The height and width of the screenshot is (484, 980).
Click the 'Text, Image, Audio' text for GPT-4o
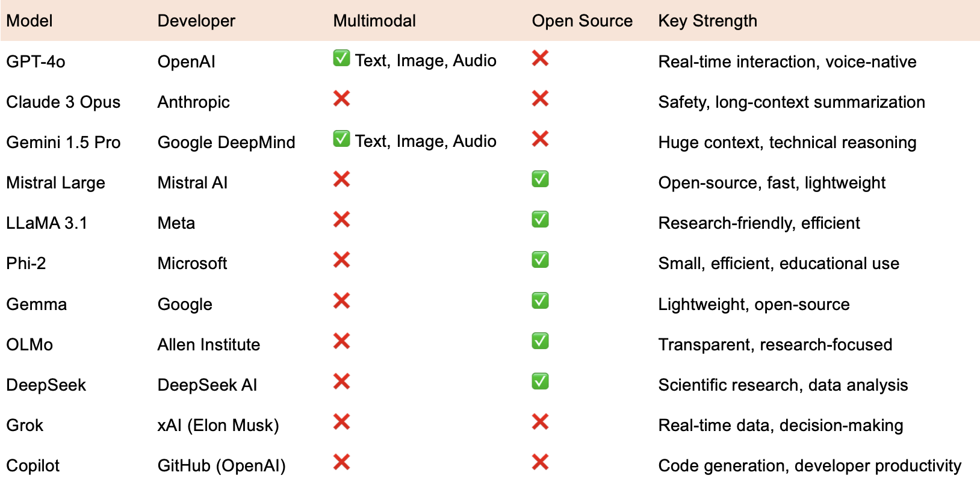click(x=426, y=61)
